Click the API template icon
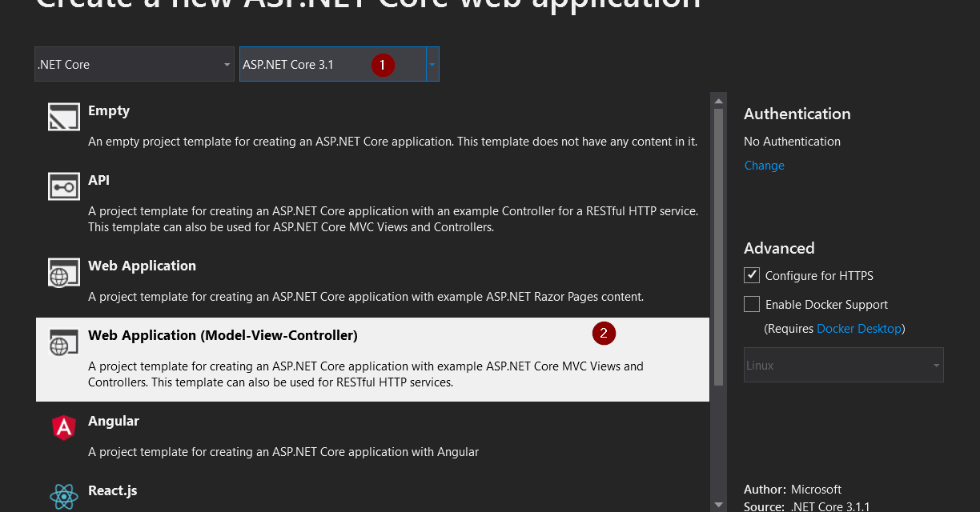The image size is (980, 512). coord(64,186)
